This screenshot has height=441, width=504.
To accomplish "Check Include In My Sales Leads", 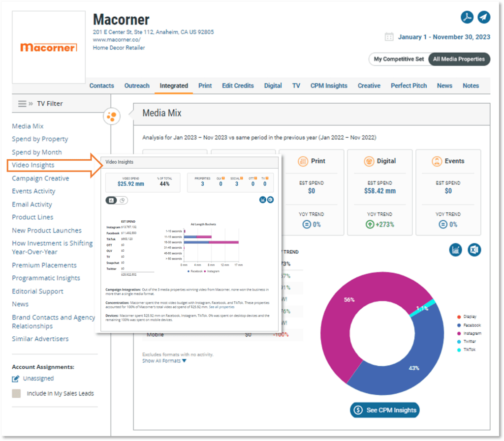I will (16, 393).
